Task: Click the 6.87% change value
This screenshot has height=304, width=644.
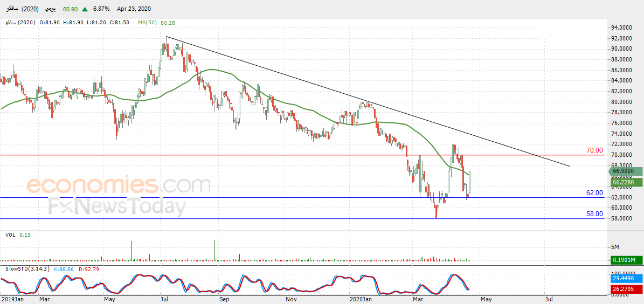Action: [102, 9]
